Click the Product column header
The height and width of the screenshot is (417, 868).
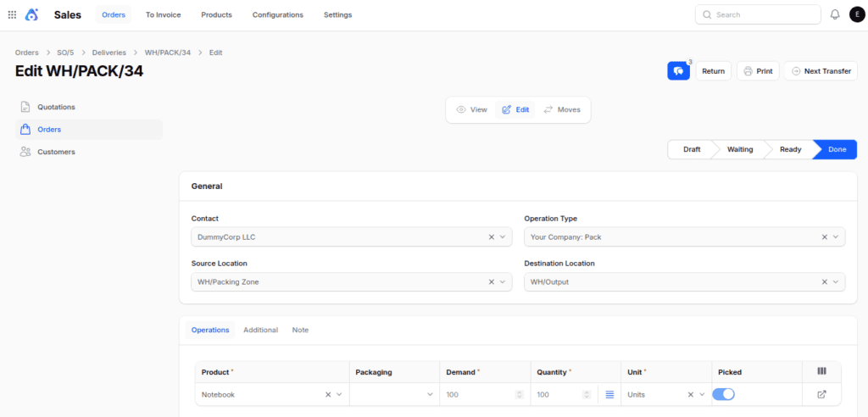216,372
